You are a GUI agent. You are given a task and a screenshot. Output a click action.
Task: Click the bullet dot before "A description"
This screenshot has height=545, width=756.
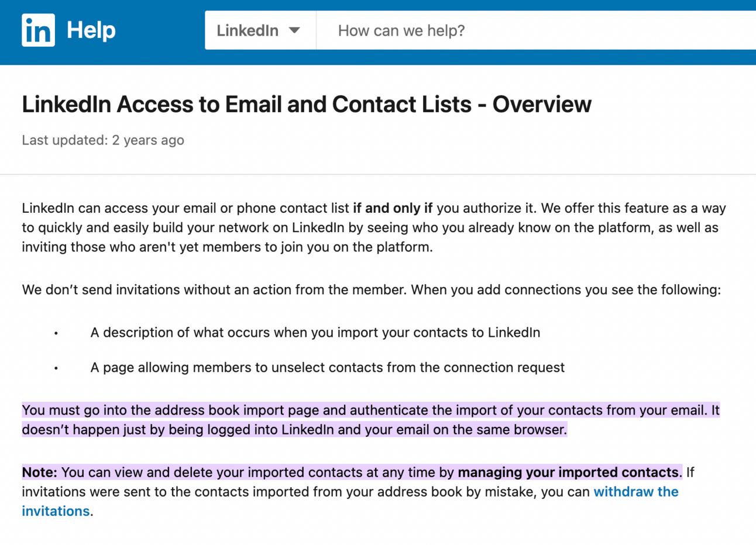56,333
